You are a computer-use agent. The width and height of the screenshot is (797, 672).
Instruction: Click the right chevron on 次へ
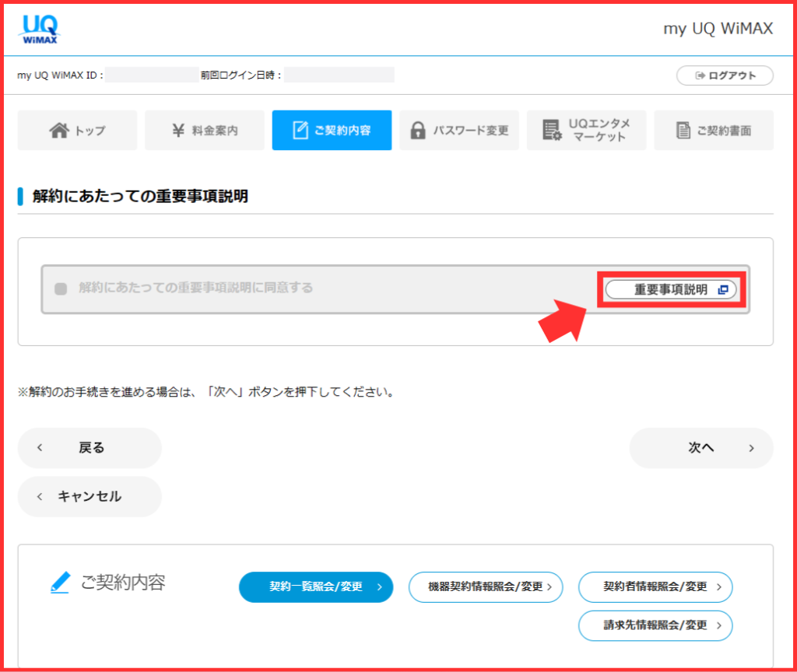[751, 448]
